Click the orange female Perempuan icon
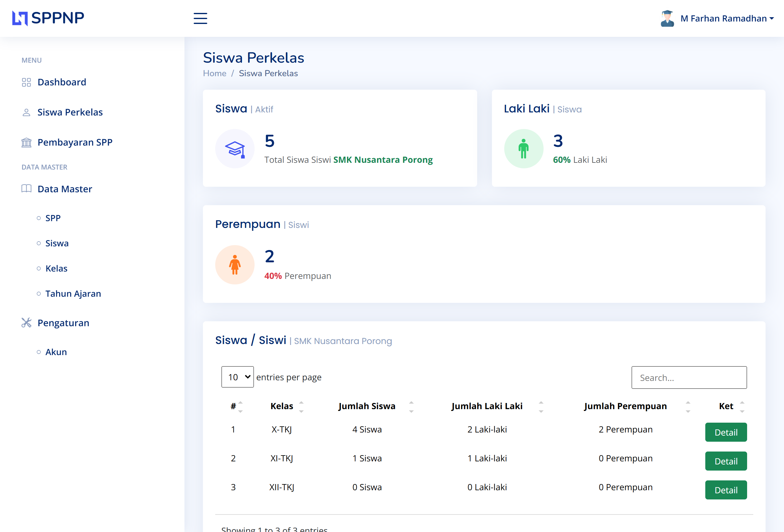The height and width of the screenshot is (532, 784). 235,265
